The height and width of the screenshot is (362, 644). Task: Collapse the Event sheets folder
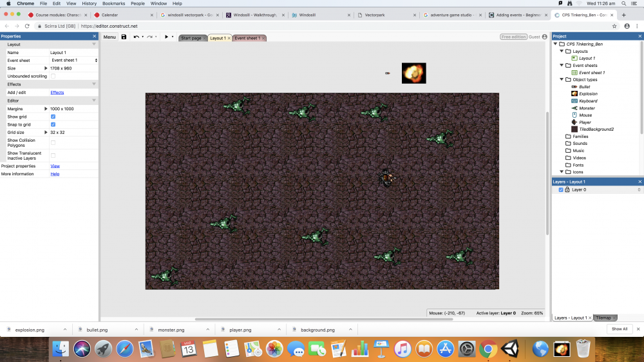562,65
